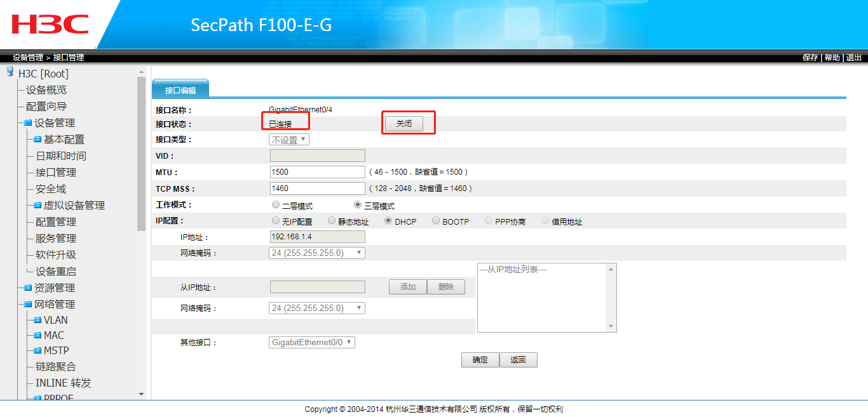
Task: Open 链路聚合 in sidebar
Action: click(56, 367)
